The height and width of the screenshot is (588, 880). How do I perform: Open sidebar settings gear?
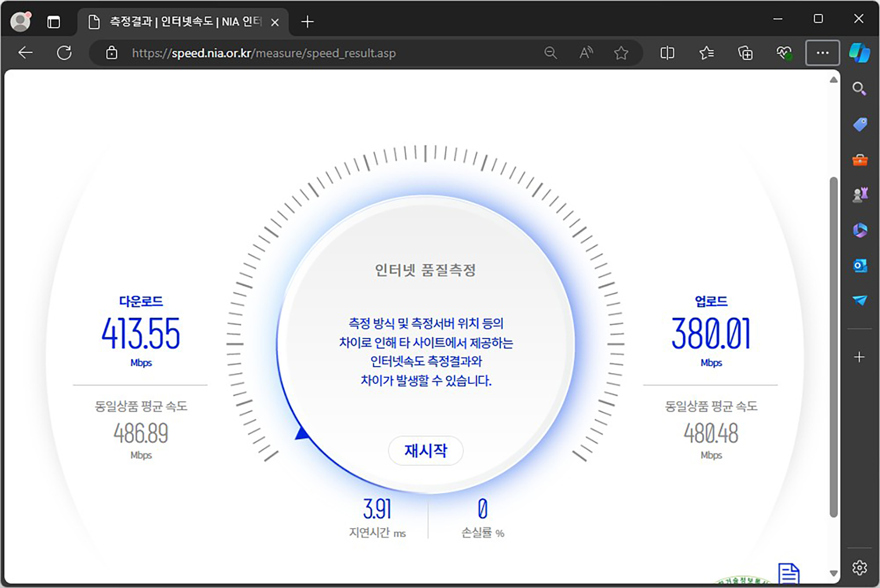[x=859, y=568]
